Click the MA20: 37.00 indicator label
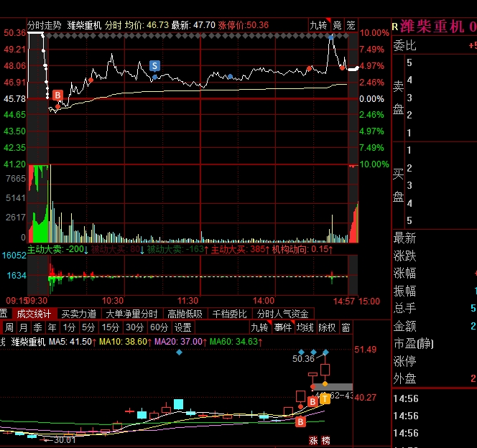The height and width of the screenshot is (448, 477). 180,342
